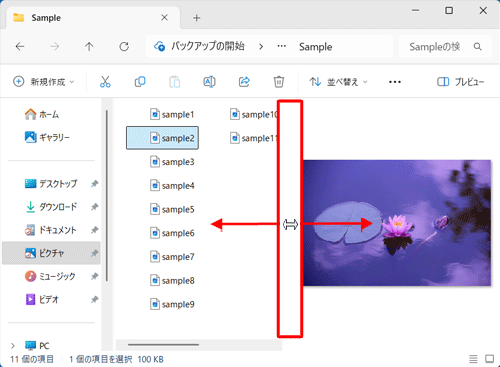This screenshot has height=367, width=500.
Task: Open ミュージック in navigation pane
Action: (50, 276)
